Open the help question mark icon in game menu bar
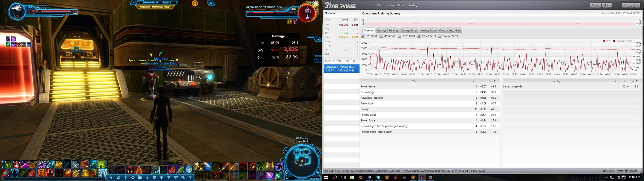 (190, 177)
